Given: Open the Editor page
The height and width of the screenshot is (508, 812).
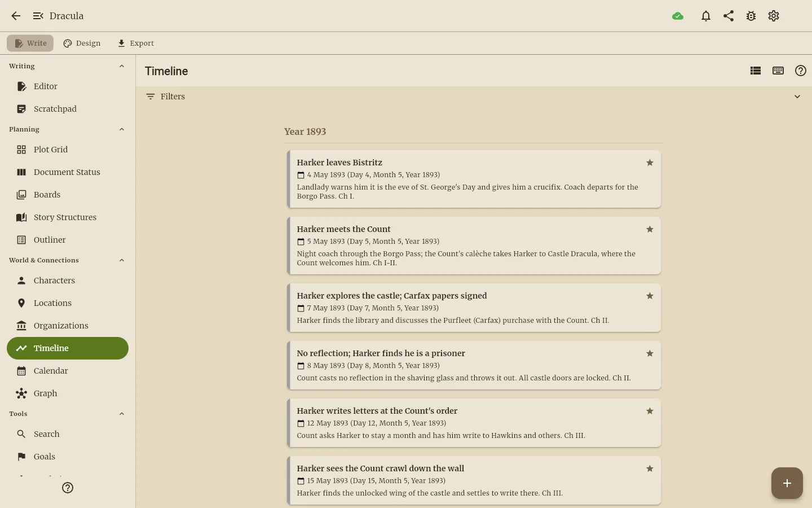Looking at the screenshot, I should (x=68, y=86).
